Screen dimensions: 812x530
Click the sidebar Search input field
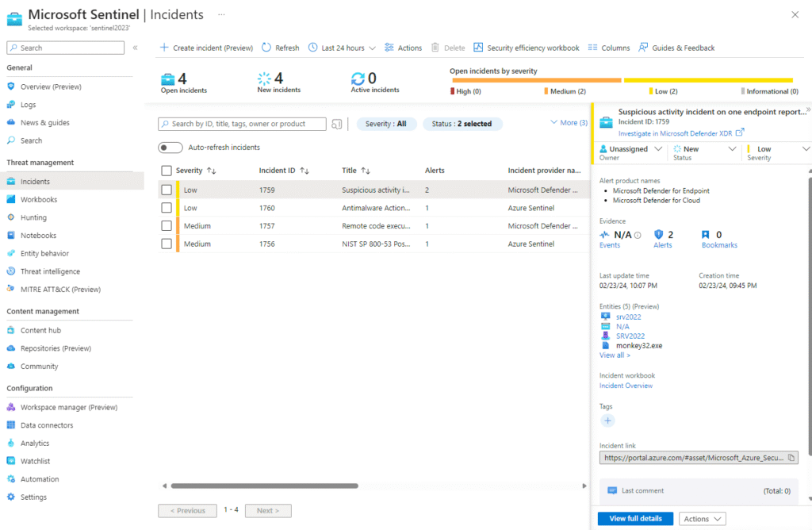65,48
